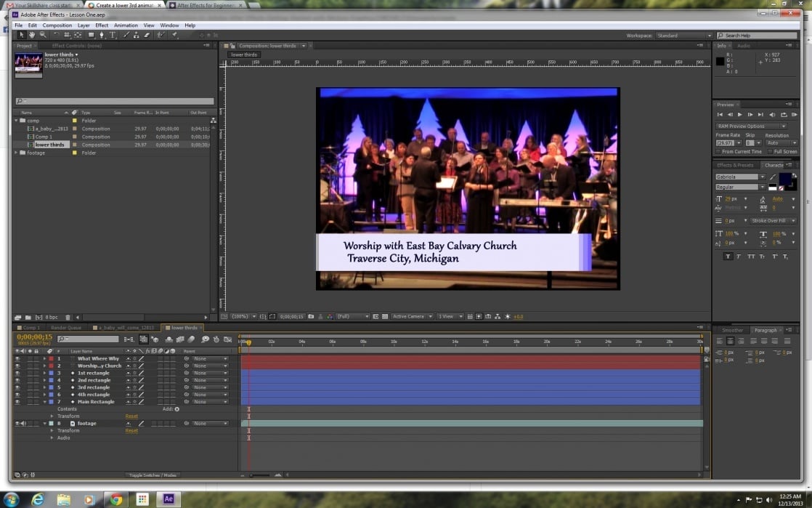Image resolution: width=812 pixels, height=508 pixels.
Task: Click the RAM Preview button in Preview panel
Action: coord(795,115)
